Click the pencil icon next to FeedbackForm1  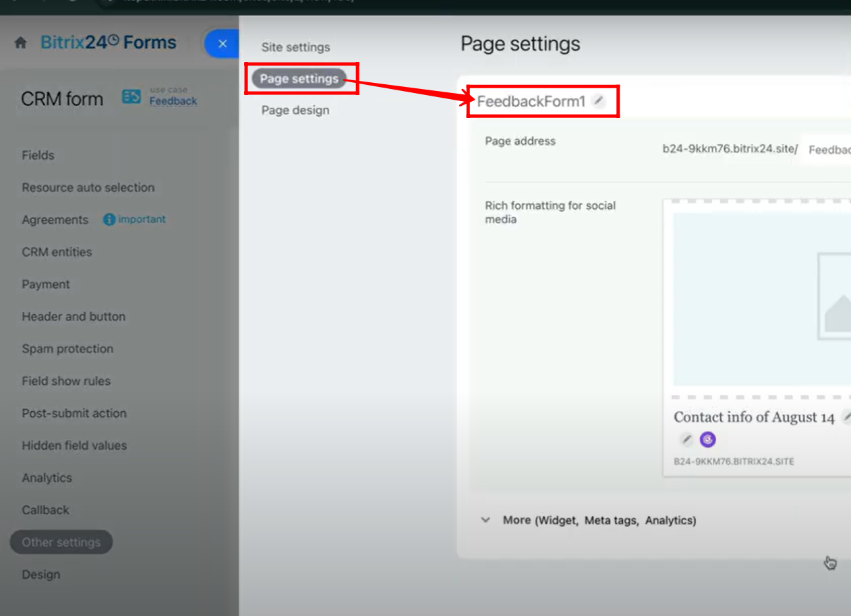(x=598, y=101)
